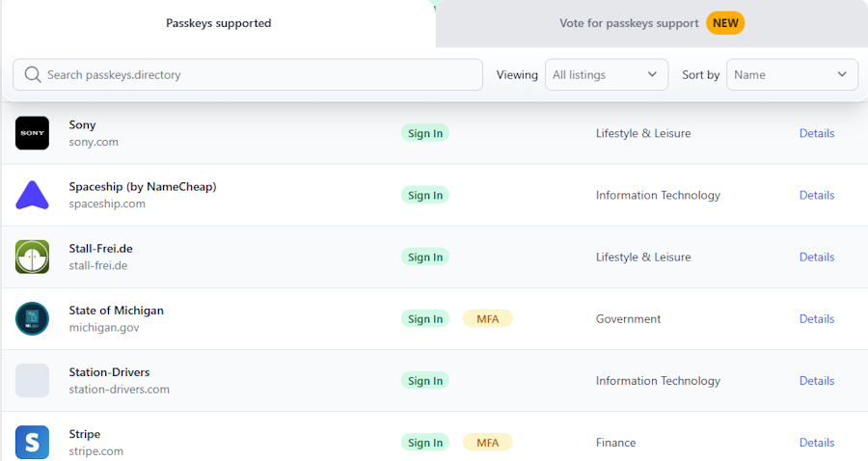Click the Spaceship purple arrow logo
This screenshot has height=461, width=868.
pyautogui.click(x=32, y=195)
